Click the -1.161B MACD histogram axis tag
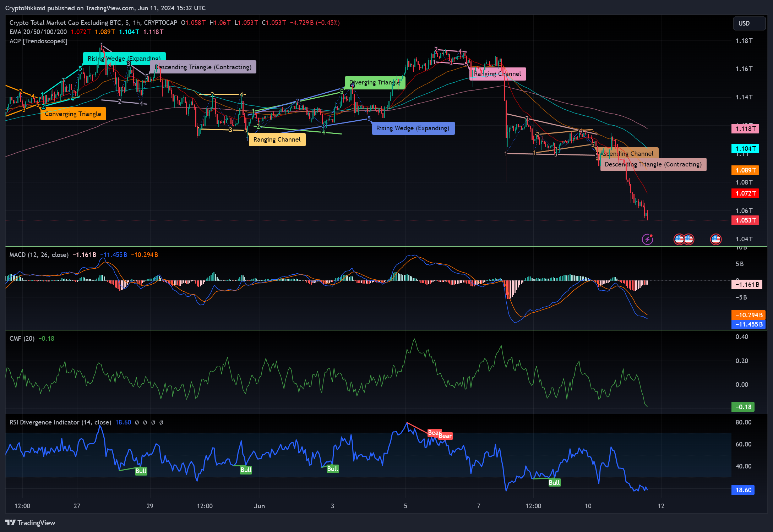The image size is (773, 532). click(747, 285)
